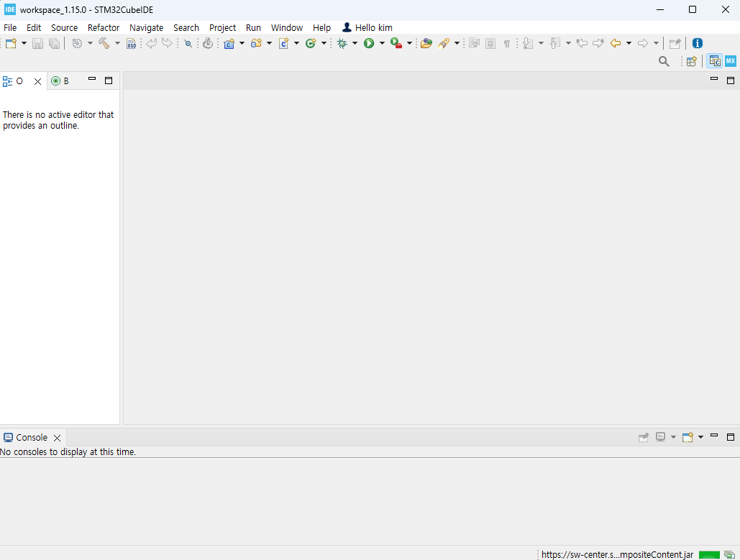The height and width of the screenshot is (560, 740).
Task: Open the Project menu
Action: (x=222, y=27)
